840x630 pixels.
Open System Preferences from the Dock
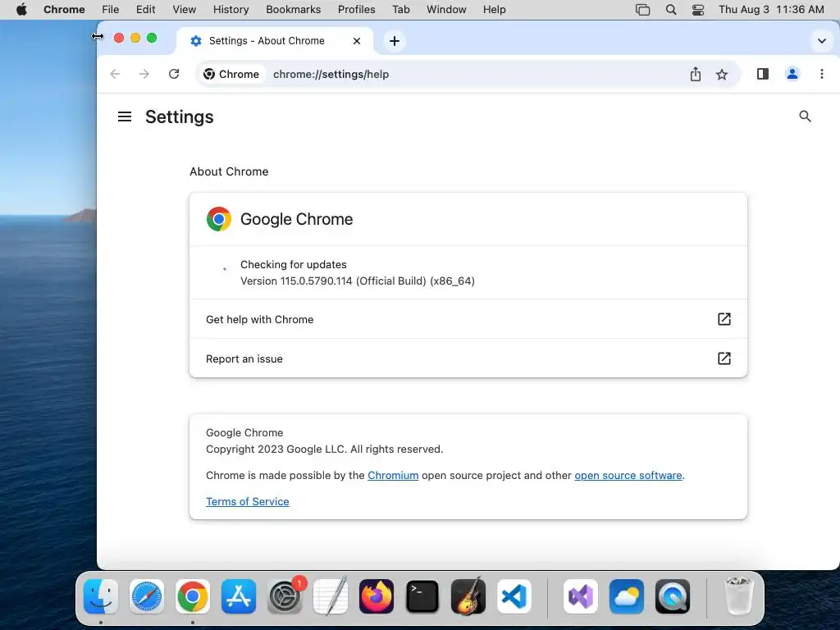point(285,596)
